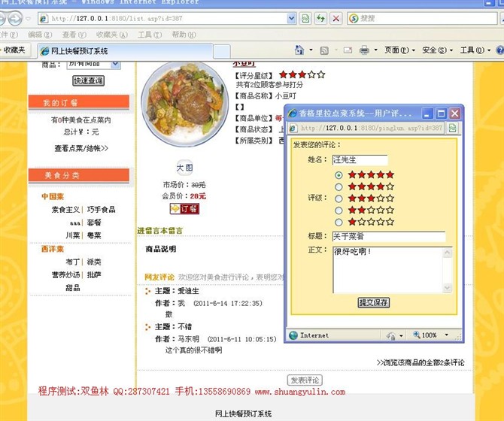Image resolution: width=504 pixels, height=421 pixels.
Task: Click the 巧手食品 category link
Action: tap(101, 210)
